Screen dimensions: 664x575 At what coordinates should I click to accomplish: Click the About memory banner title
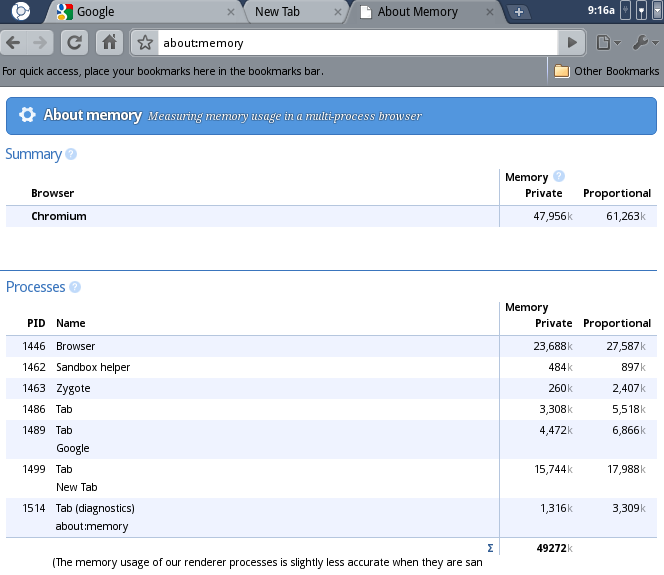(93, 115)
